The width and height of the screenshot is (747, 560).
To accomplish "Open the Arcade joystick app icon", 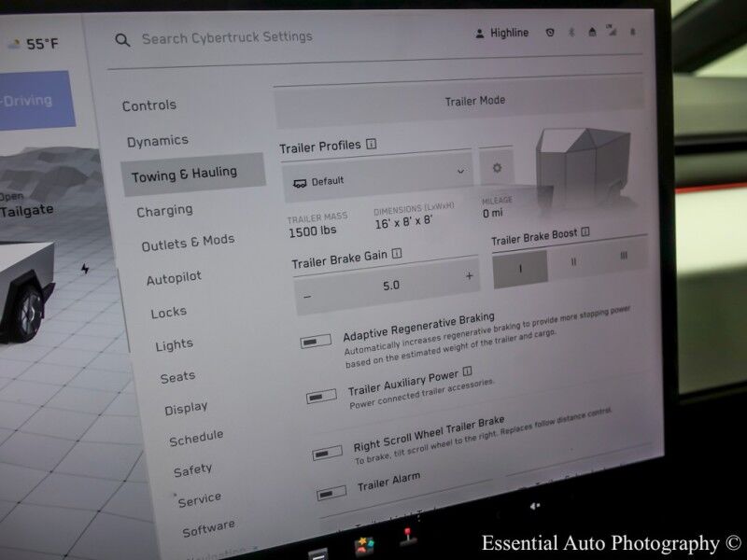I will click(x=408, y=539).
